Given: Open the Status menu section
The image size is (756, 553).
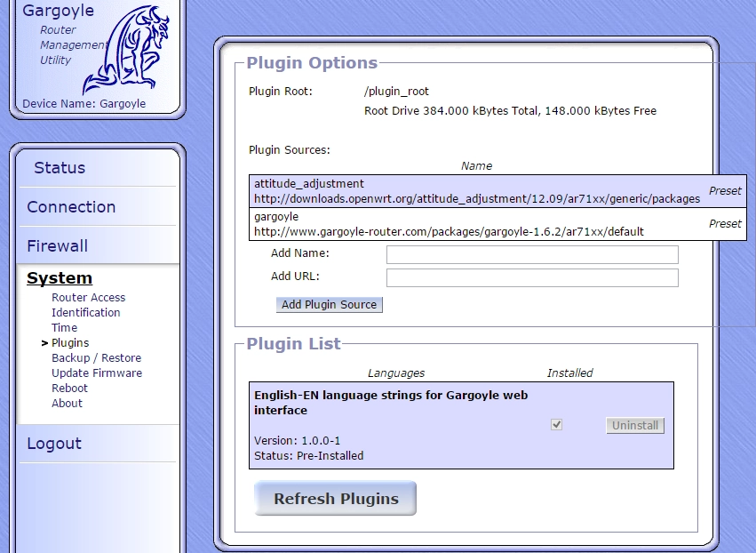Looking at the screenshot, I should [x=60, y=168].
